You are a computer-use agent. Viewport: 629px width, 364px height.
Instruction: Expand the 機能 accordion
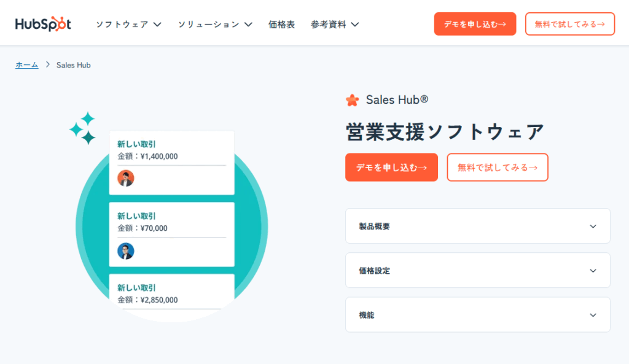click(478, 315)
